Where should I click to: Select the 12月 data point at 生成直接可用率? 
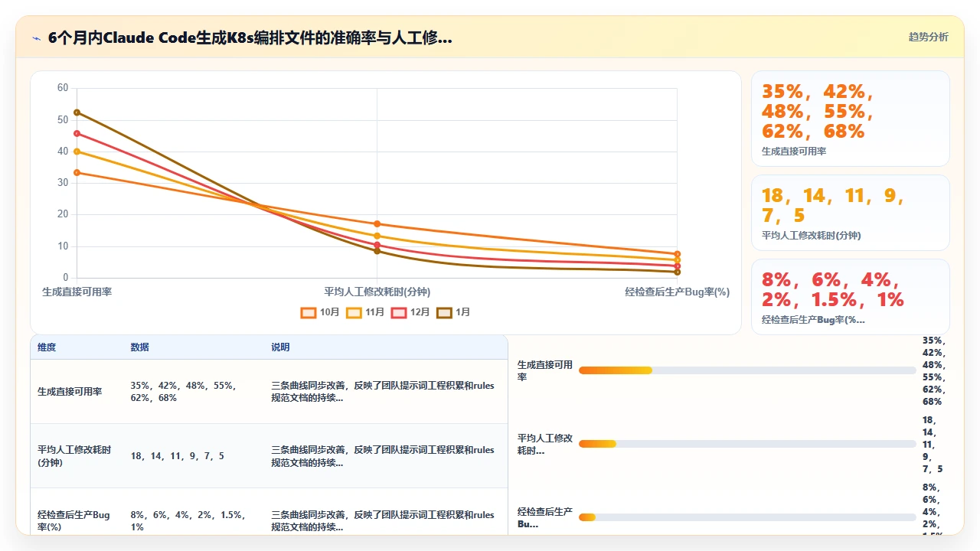coord(77,134)
